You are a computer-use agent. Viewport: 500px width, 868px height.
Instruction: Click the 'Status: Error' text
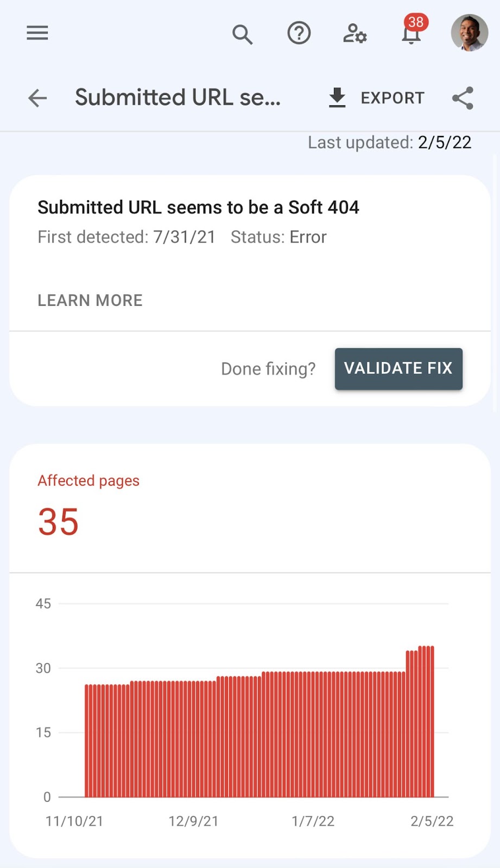coord(279,237)
